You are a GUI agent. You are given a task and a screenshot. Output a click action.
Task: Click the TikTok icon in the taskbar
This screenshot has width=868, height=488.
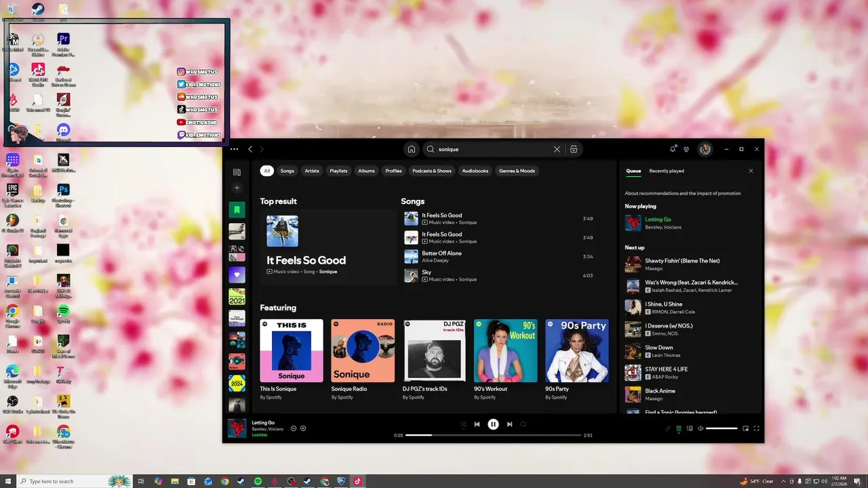click(357, 481)
